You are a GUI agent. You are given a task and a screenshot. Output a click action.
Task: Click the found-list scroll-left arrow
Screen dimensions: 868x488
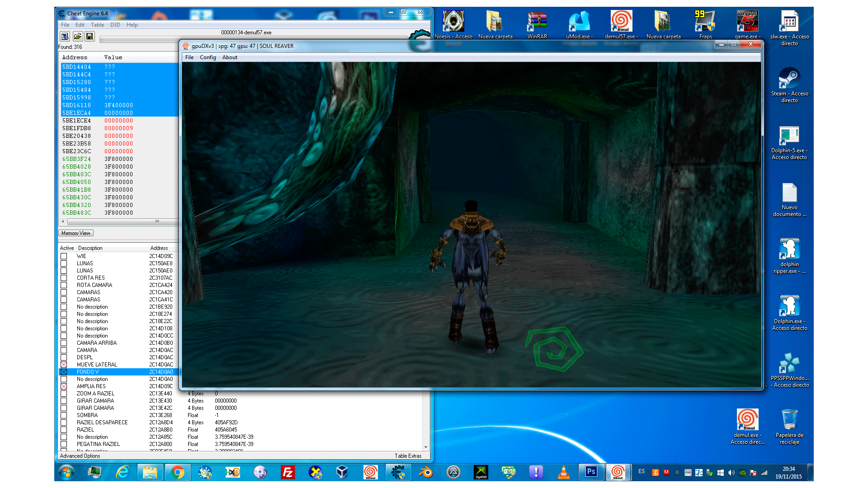point(63,222)
